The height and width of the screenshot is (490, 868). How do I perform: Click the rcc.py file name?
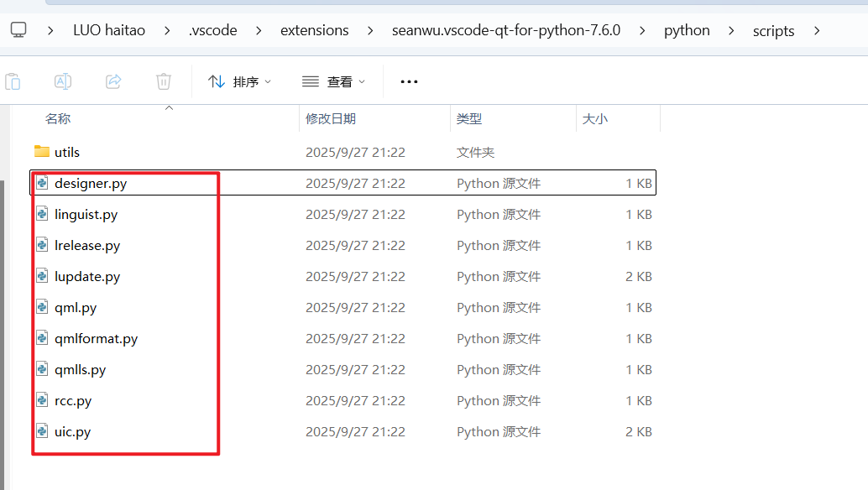[x=72, y=400]
